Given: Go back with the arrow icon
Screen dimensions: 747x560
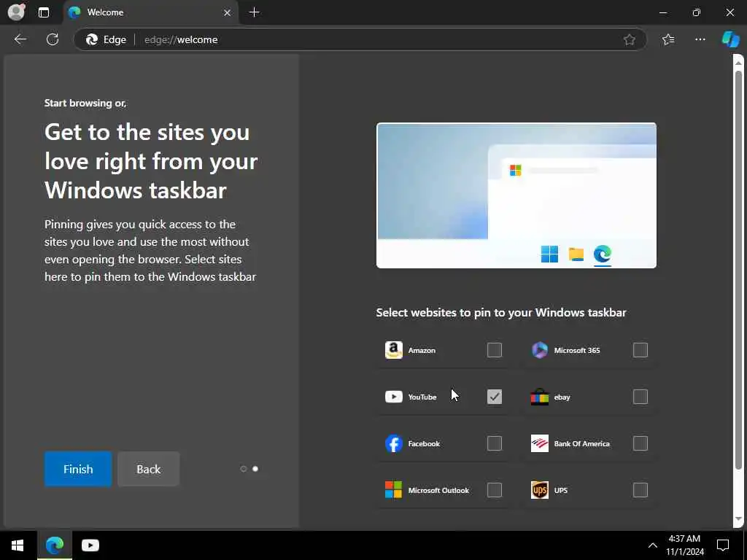Looking at the screenshot, I should click(20, 39).
